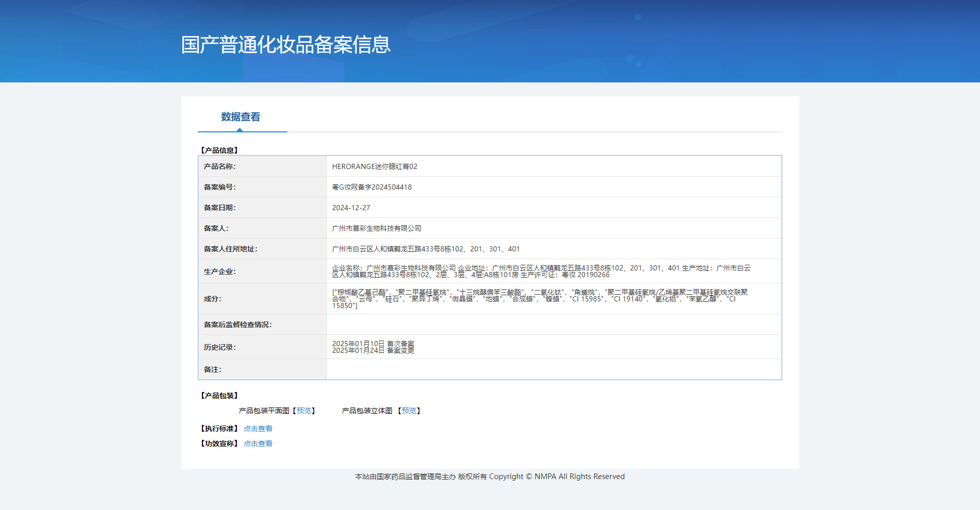Click the 备案人住所地址 address value
Screen dimensions: 980x510
tap(425, 249)
